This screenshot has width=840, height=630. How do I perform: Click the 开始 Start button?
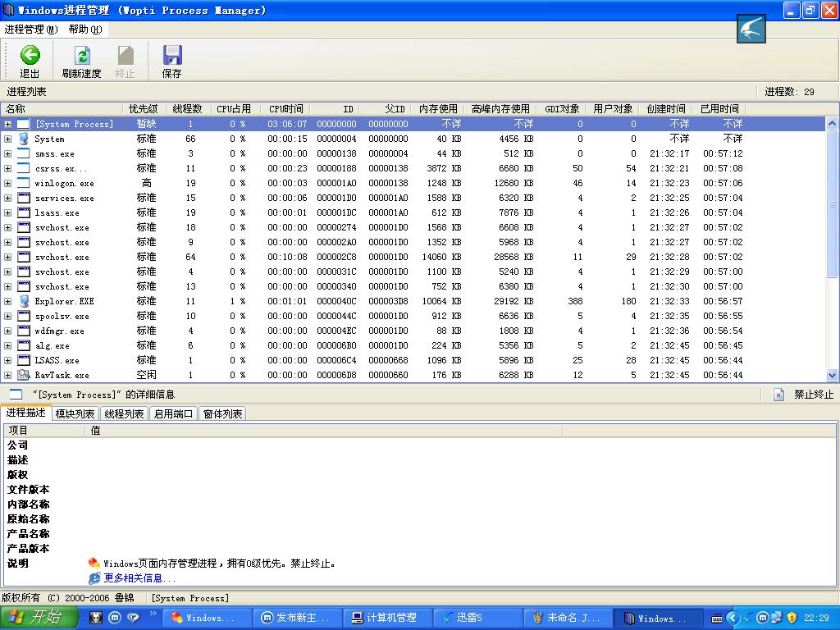point(39,618)
